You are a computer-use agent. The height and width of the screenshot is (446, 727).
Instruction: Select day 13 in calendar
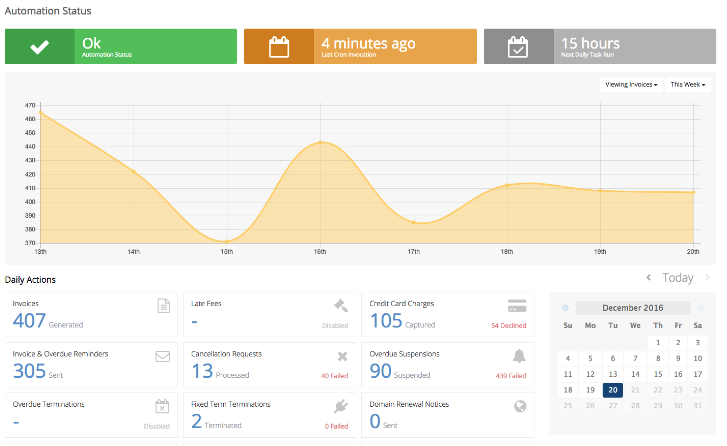click(613, 374)
